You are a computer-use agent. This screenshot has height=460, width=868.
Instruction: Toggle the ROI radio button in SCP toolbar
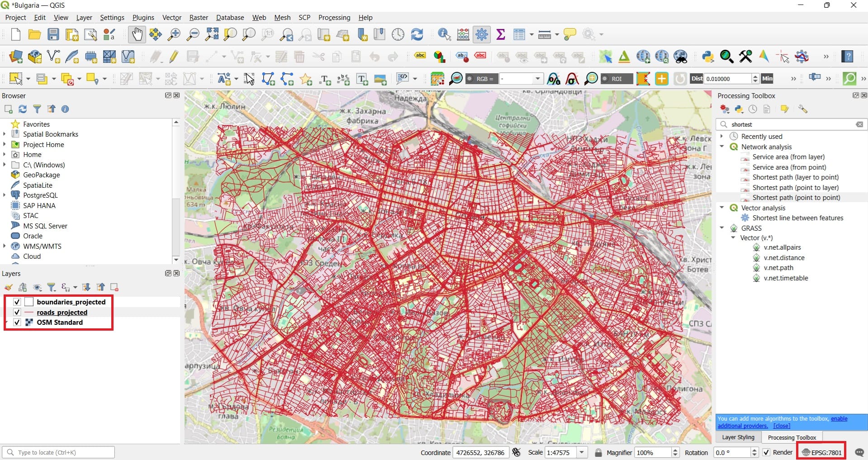pos(605,79)
